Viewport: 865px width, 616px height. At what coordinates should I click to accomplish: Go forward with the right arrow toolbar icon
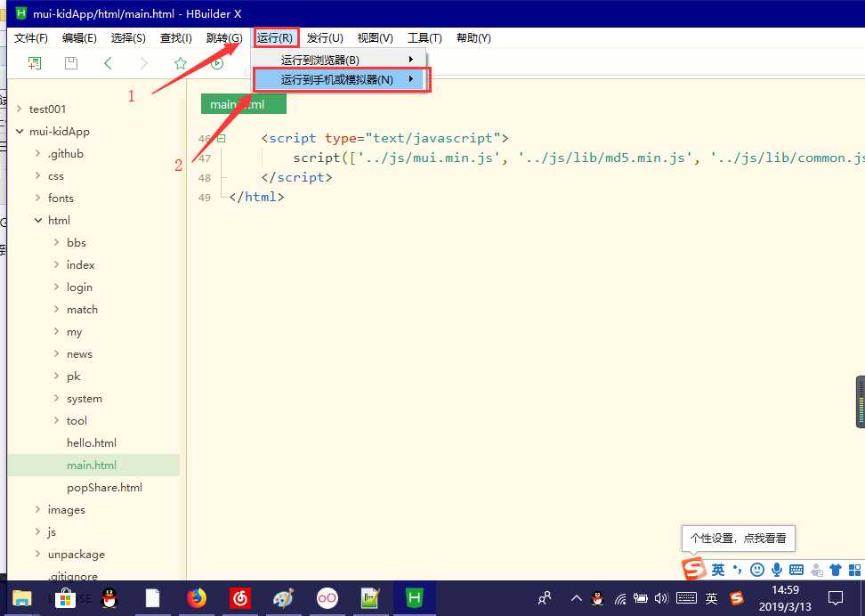coord(144,63)
